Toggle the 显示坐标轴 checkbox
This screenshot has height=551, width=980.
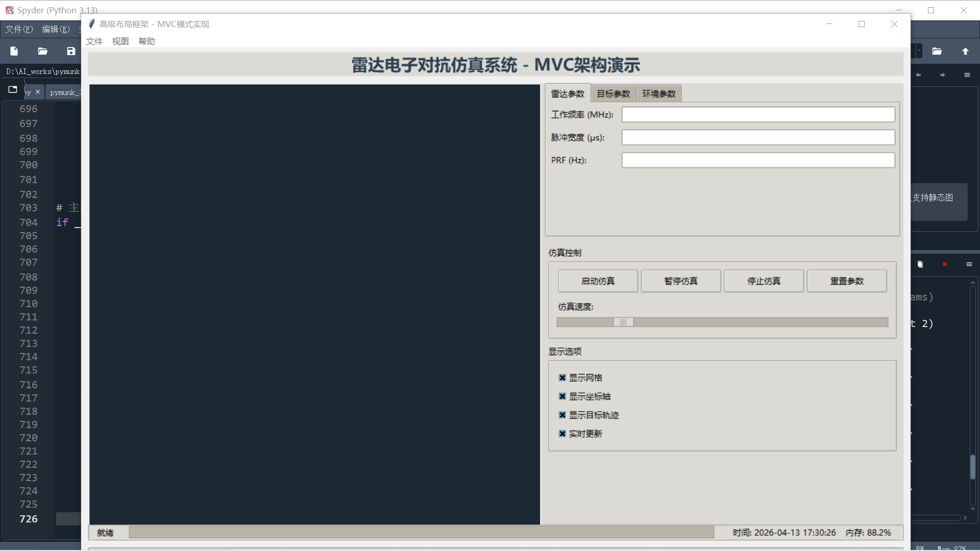coord(562,396)
